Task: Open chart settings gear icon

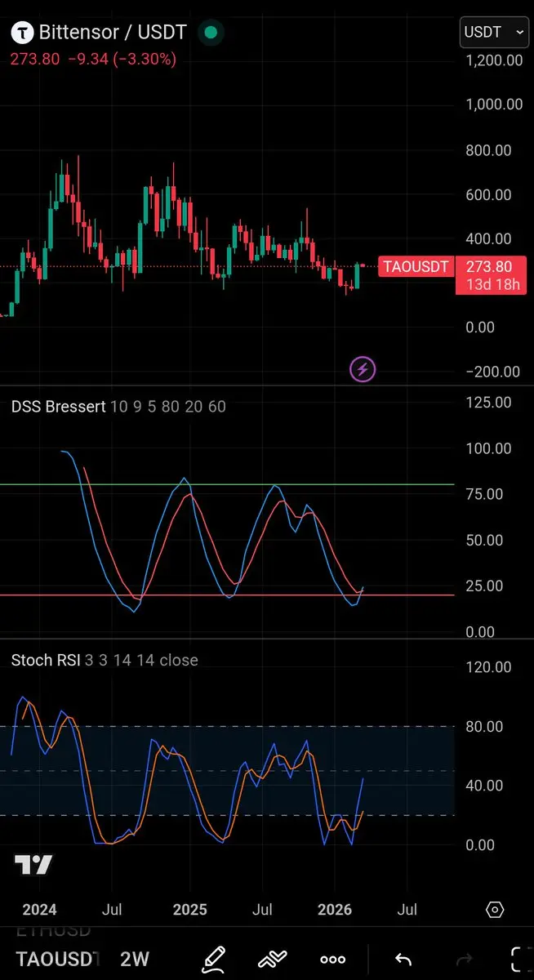Action: tap(495, 910)
